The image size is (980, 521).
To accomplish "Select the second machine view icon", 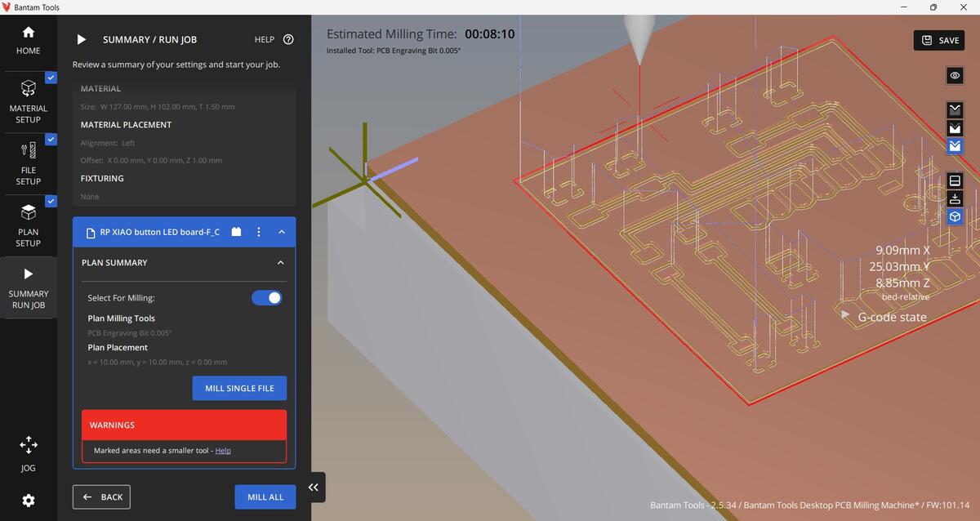I will 955,128.
